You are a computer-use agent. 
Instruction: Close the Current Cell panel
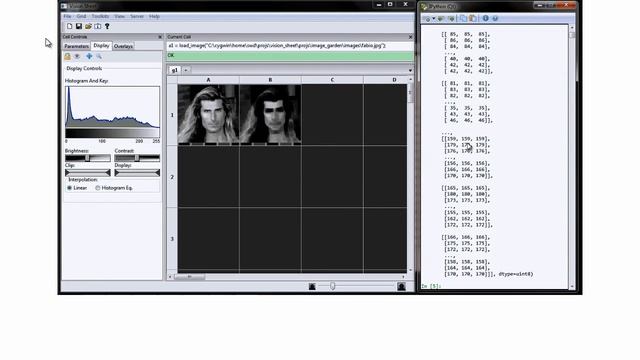(411, 37)
